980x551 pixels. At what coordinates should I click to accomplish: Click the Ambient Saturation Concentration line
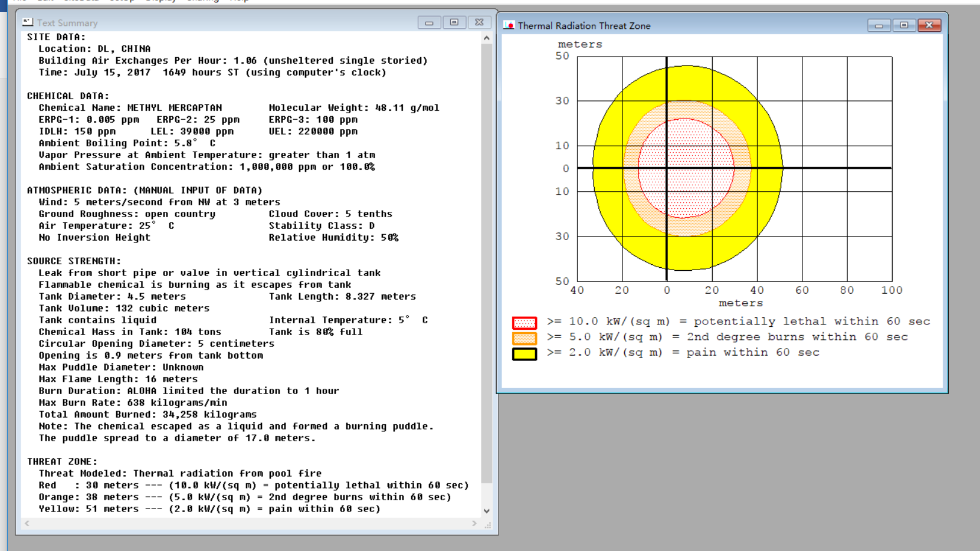point(207,167)
